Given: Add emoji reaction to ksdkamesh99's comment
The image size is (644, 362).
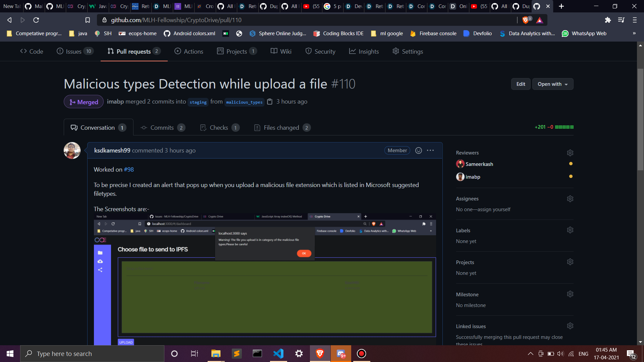Looking at the screenshot, I should (418, 150).
